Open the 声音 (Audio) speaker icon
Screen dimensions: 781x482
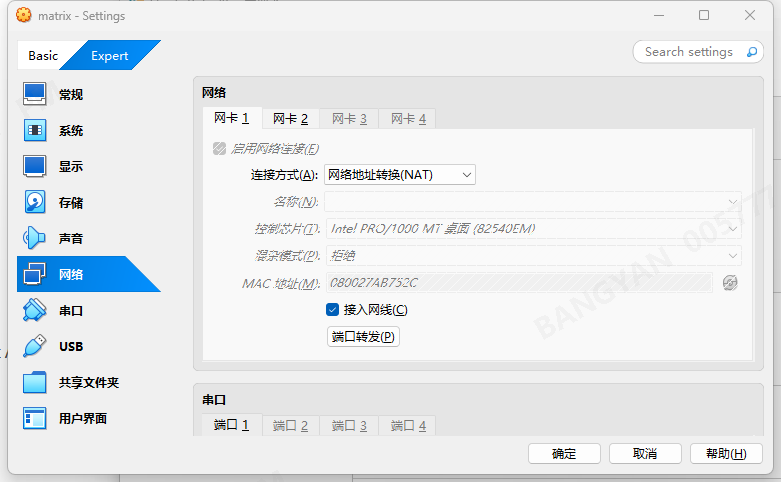pyautogui.click(x=34, y=238)
